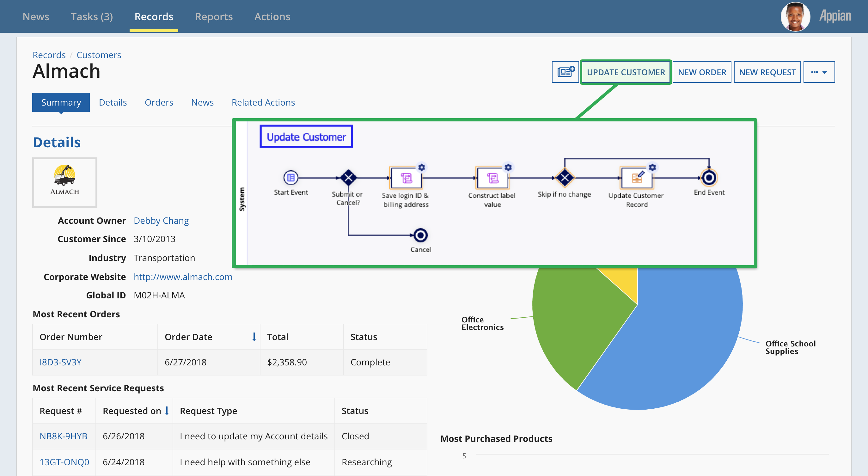Open the user profile avatar
The height and width of the screenshot is (476, 868).
click(795, 16)
